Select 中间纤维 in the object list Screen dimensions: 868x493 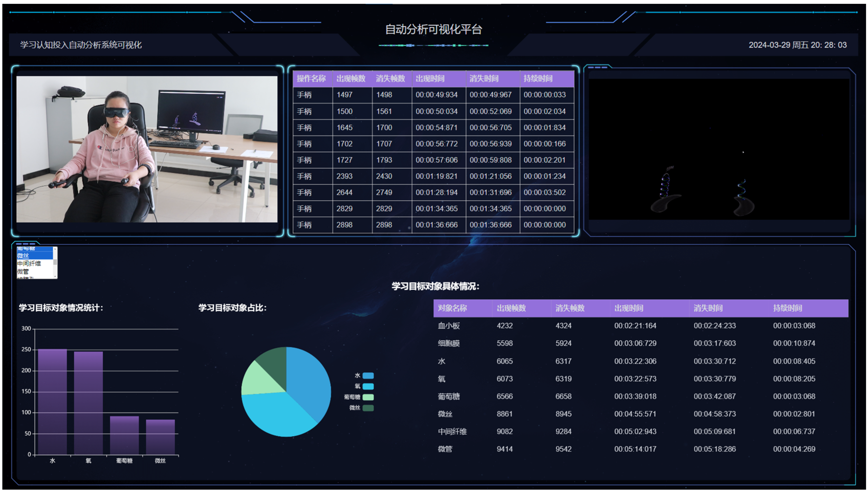click(29, 264)
